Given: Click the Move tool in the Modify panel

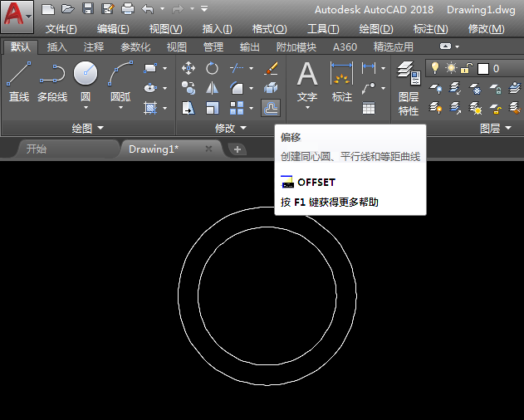Looking at the screenshot, I should click(x=189, y=68).
